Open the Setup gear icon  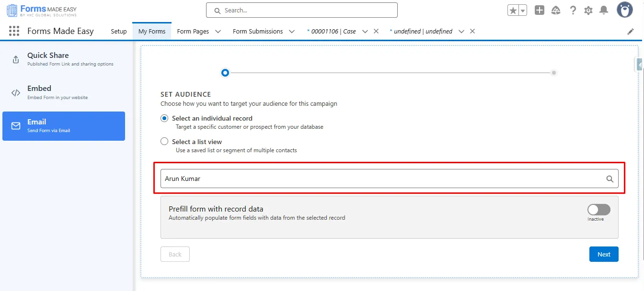[588, 11]
